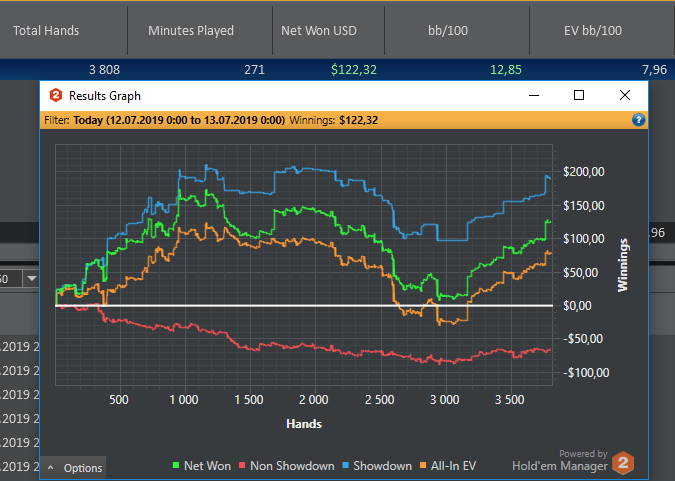Click the orange filter date bar
Image resolution: width=675 pixels, height=481 pixels.
click(x=300, y=120)
